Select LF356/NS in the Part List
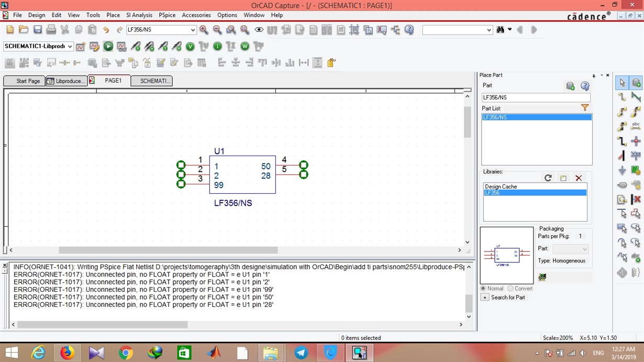Image resolution: width=644 pixels, height=362 pixels. click(x=537, y=117)
